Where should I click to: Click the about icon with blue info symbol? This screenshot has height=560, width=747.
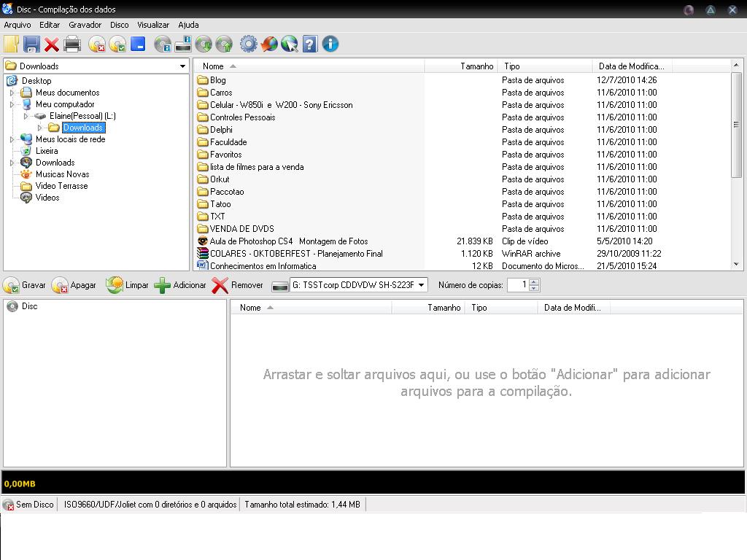[330, 44]
